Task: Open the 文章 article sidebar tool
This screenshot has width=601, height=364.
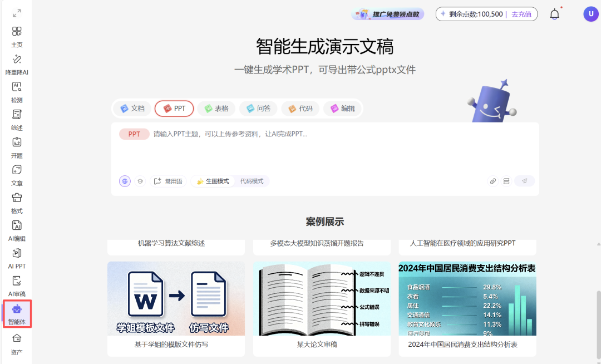Action: (17, 175)
